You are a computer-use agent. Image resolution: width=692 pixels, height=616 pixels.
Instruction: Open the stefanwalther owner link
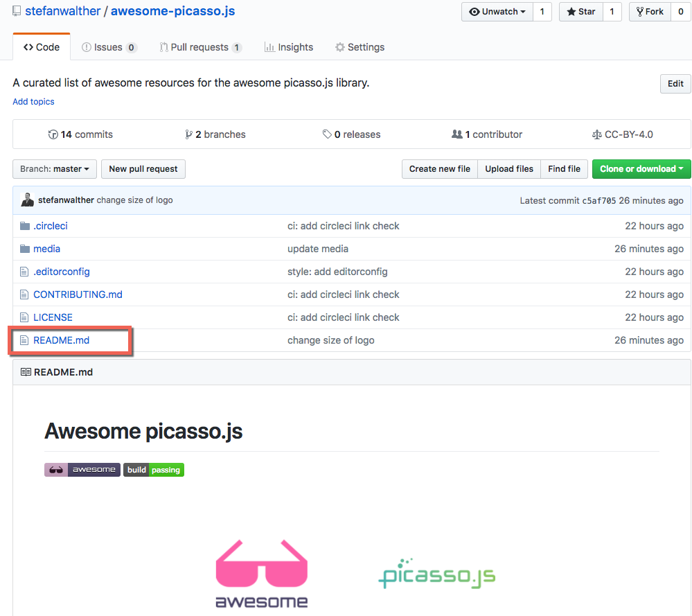(62, 11)
